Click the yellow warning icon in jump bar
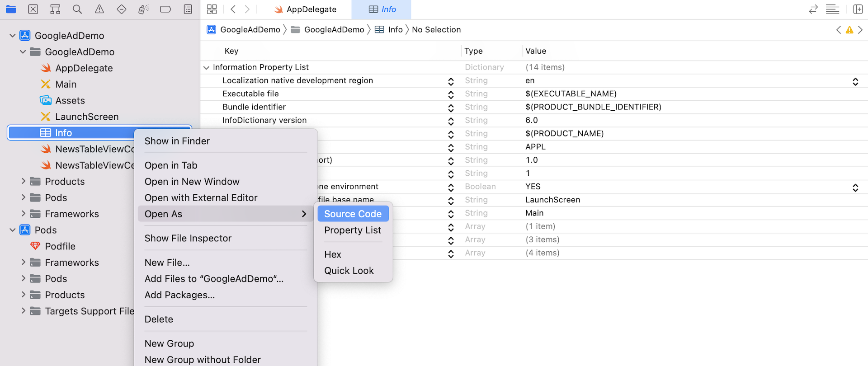The image size is (868, 366). 849,30
